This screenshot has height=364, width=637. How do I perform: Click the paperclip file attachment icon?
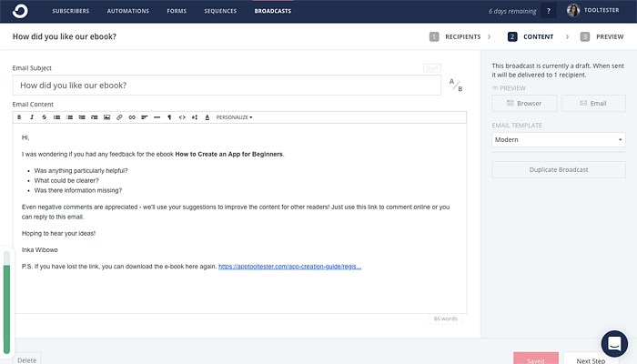pyautogui.click(x=119, y=117)
